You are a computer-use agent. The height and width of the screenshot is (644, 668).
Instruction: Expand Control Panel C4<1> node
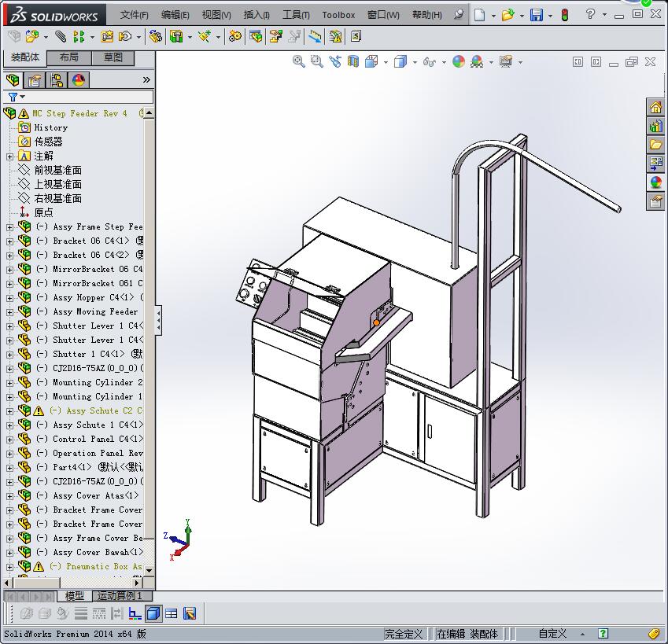click(9, 440)
